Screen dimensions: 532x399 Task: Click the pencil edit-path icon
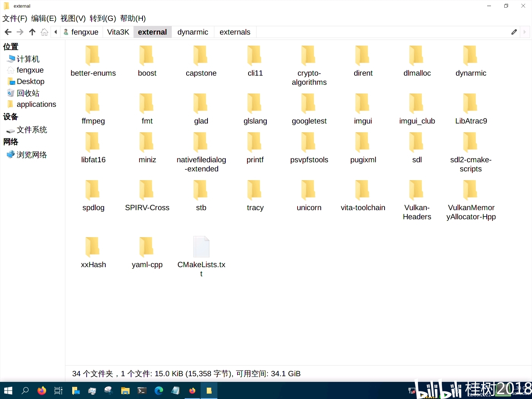(514, 32)
